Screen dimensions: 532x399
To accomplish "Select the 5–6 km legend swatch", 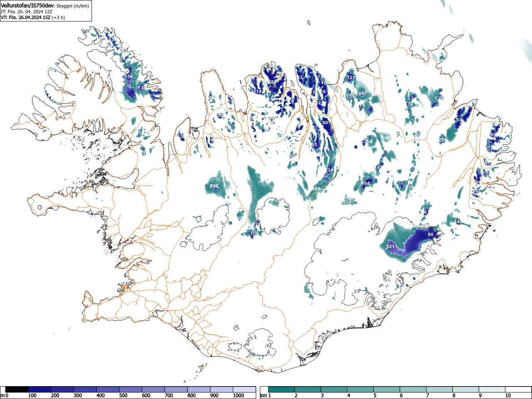I will [387, 389].
